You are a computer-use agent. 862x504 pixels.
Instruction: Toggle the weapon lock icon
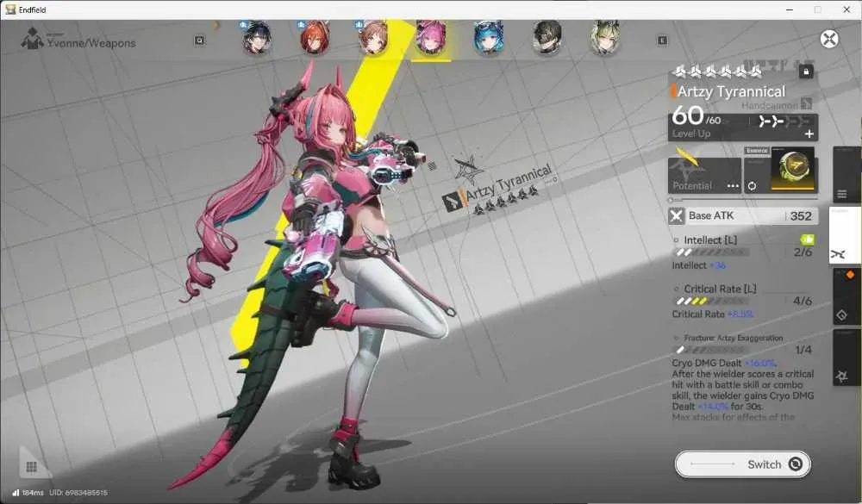coord(806,72)
